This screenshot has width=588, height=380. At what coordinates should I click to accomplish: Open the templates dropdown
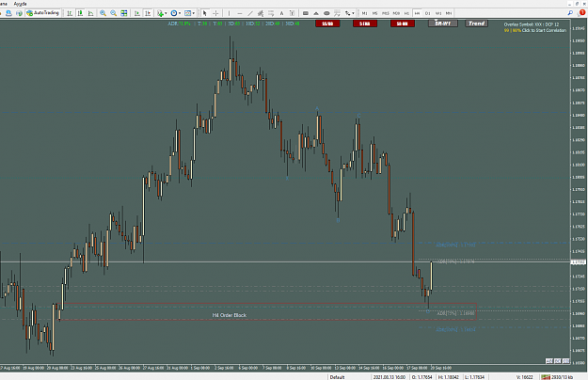(x=189, y=13)
